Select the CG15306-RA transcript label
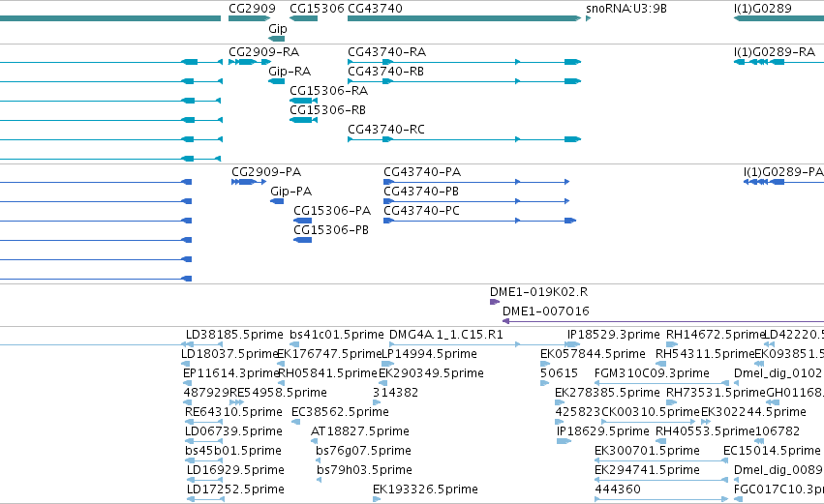 (x=329, y=91)
